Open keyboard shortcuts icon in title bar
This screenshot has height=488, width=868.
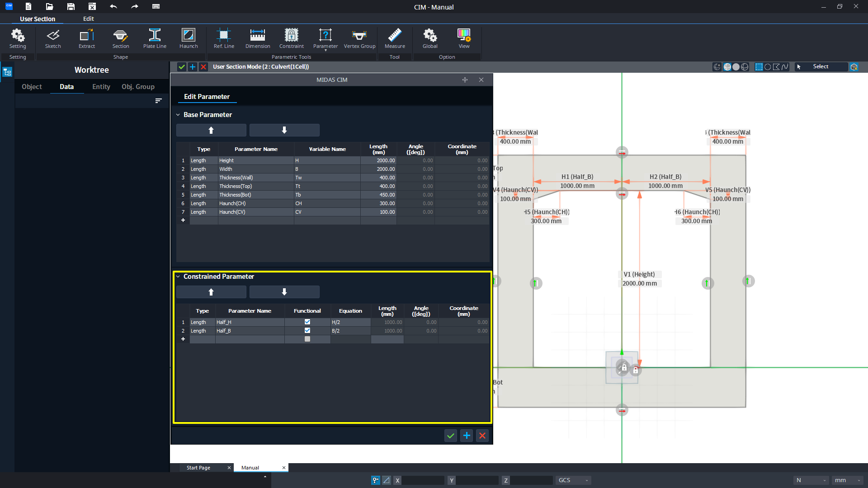click(x=156, y=6)
